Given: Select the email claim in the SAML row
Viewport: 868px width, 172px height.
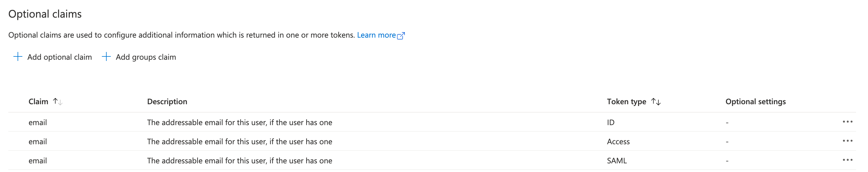Looking at the screenshot, I should click(x=38, y=161).
